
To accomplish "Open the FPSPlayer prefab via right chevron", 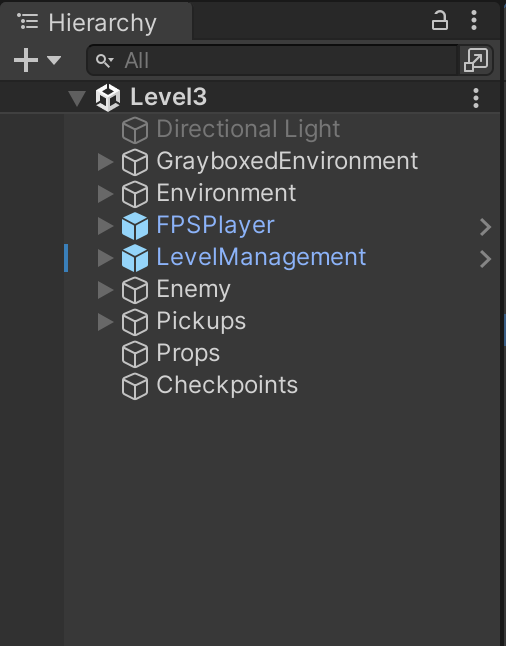I will pyautogui.click(x=486, y=227).
